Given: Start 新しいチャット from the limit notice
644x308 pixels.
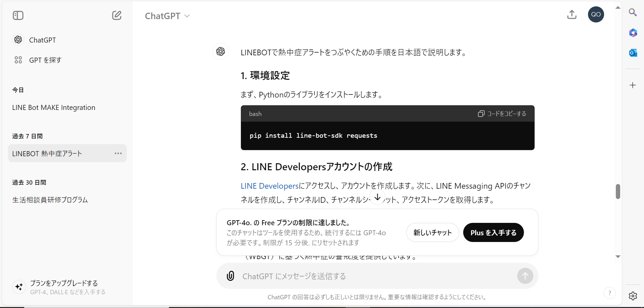Looking at the screenshot, I should click(x=432, y=232).
